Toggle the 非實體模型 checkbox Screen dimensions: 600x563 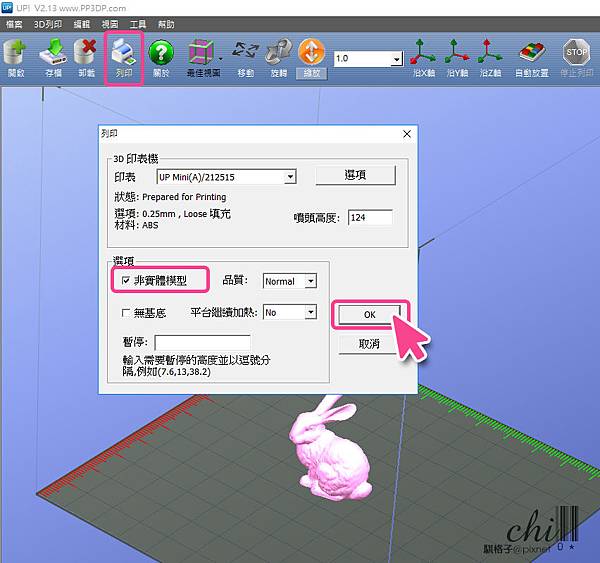point(126,280)
